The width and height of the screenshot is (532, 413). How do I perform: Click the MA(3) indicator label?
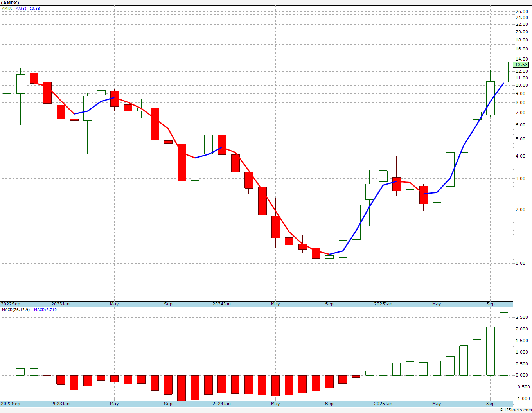(21, 8)
